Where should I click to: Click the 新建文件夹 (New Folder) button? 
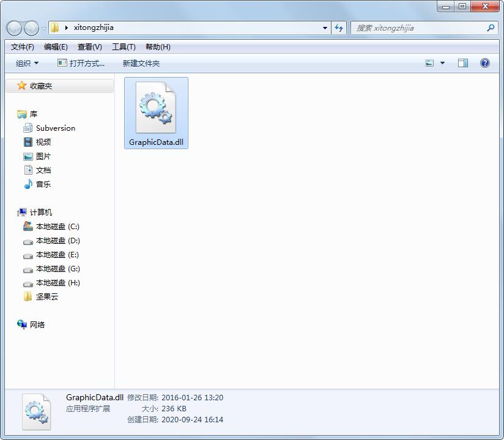tap(141, 62)
